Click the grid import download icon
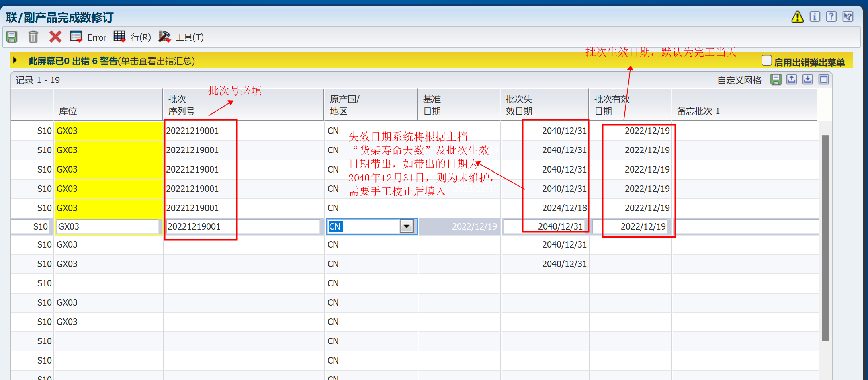The width and height of the screenshot is (868, 380). point(808,79)
